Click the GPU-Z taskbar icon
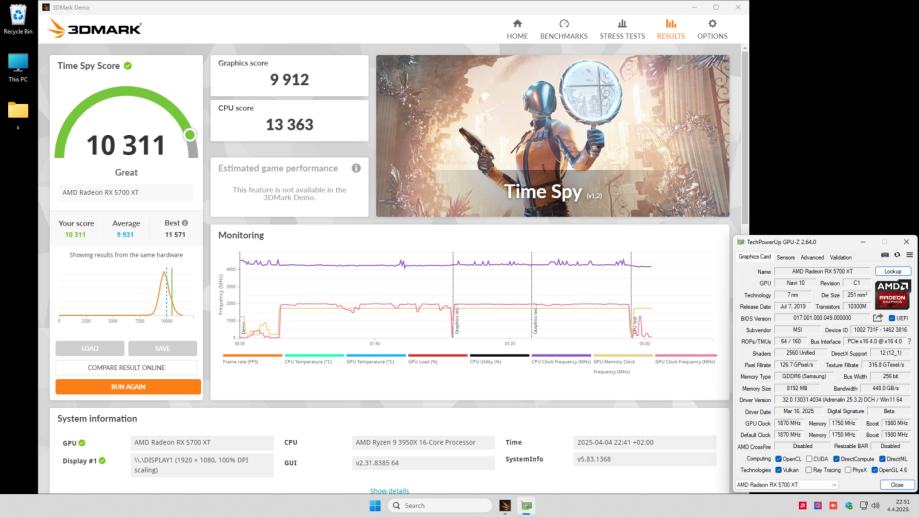 (x=526, y=505)
